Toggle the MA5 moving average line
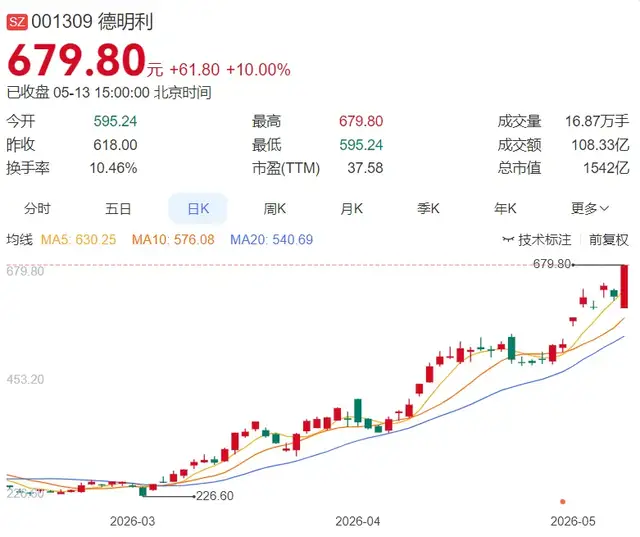The width and height of the screenshot is (640, 537). tap(78, 240)
